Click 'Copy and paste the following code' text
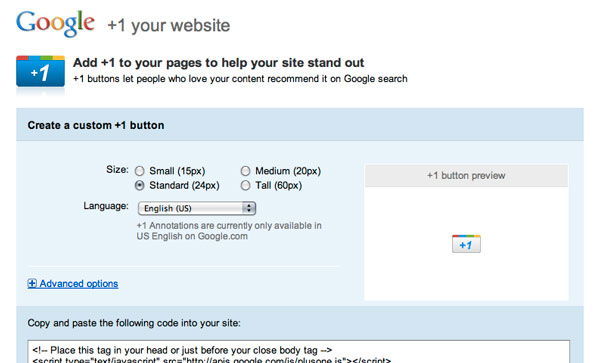The height and width of the screenshot is (363, 600). (134, 323)
